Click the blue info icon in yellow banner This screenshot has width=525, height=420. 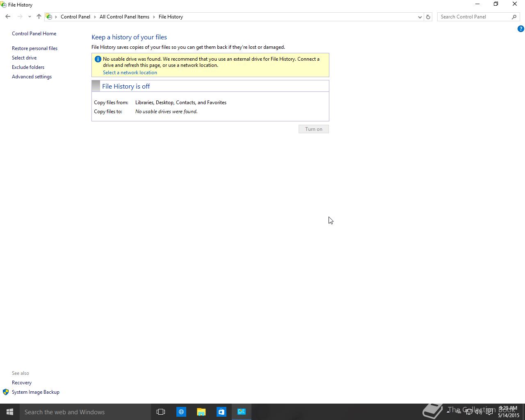(98, 59)
